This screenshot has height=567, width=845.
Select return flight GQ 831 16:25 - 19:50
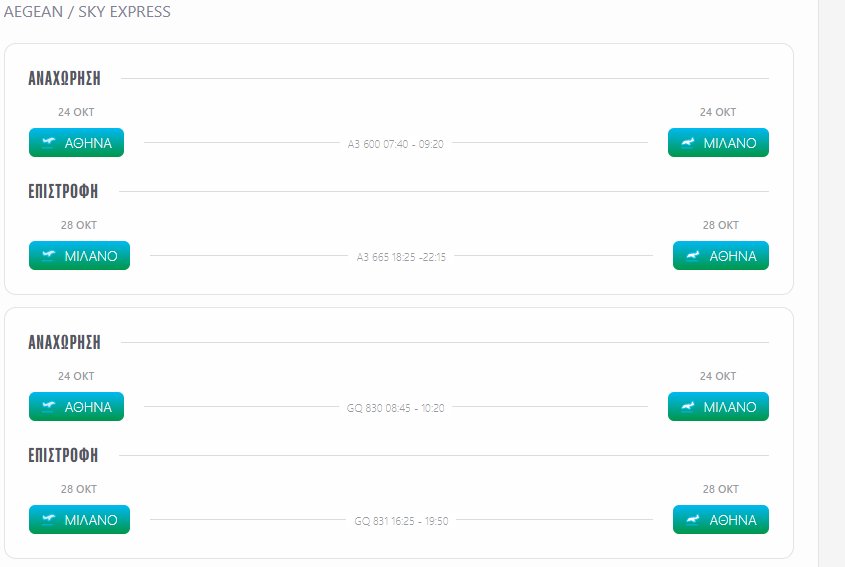point(401,521)
